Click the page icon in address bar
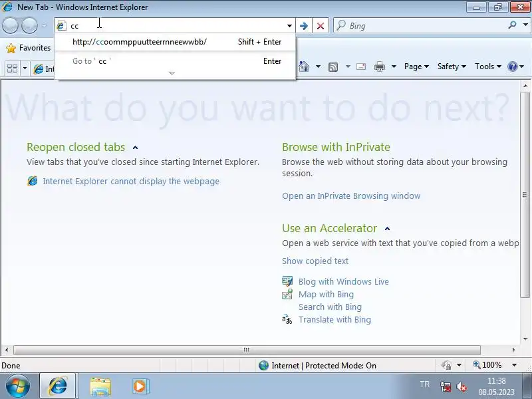Viewport: 532px width, 399px height. click(61, 26)
